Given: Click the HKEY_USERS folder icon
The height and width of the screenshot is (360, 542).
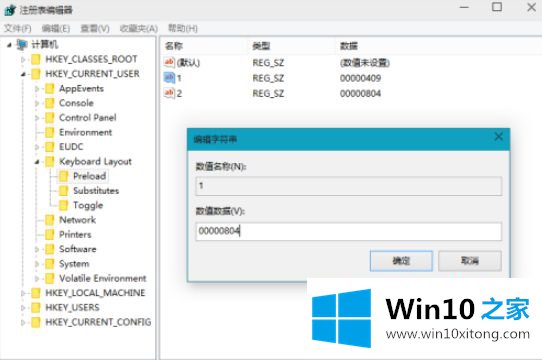Looking at the screenshot, I should click(x=36, y=307).
